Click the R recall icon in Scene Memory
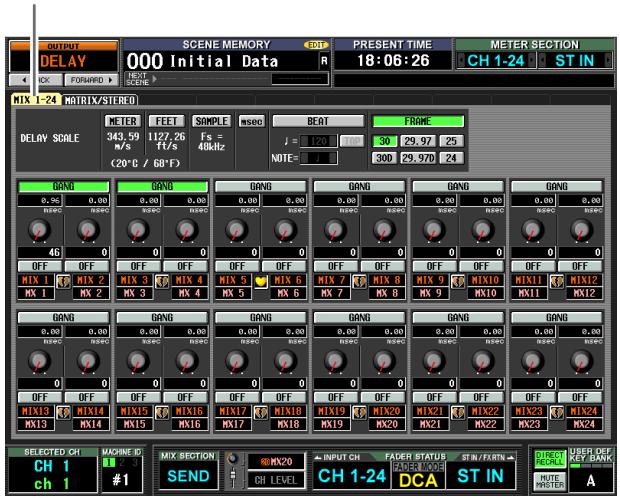620x498 pixels. pyautogui.click(x=324, y=61)
